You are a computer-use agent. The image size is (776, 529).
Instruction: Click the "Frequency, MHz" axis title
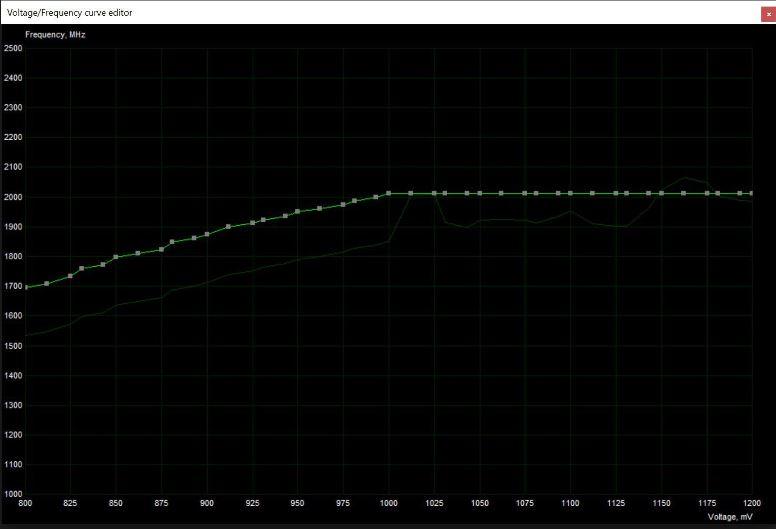(55, 35)
